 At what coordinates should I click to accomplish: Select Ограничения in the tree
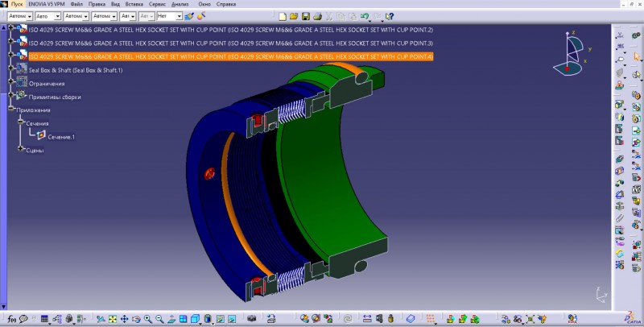click(x=47, y=84)
